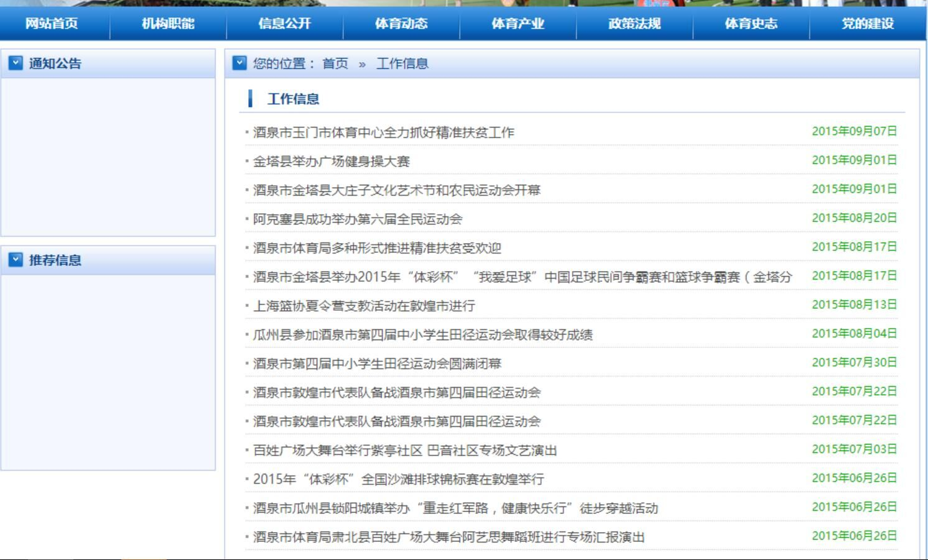This screenshot has height=560, width=928.
Task: Go to the 信息公开 section
Action: (284, 24)
